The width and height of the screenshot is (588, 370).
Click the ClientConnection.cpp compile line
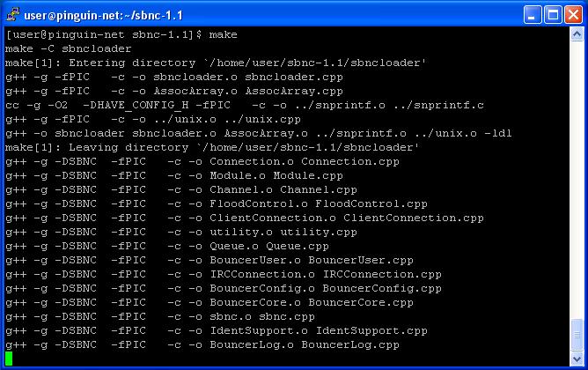pos(245,218)
